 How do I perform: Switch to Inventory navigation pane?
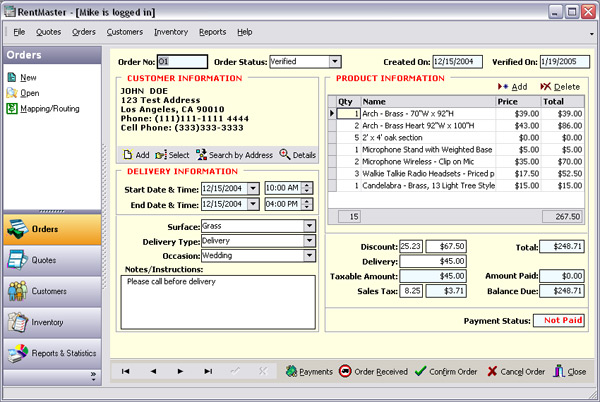point(52,322)
